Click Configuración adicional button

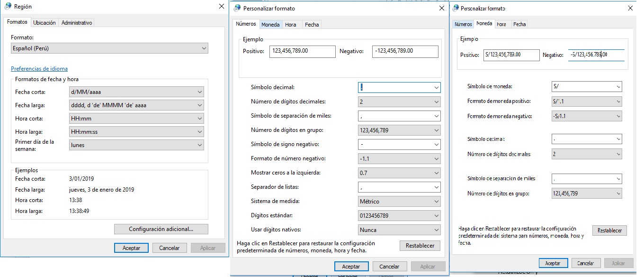pos(161,229)
